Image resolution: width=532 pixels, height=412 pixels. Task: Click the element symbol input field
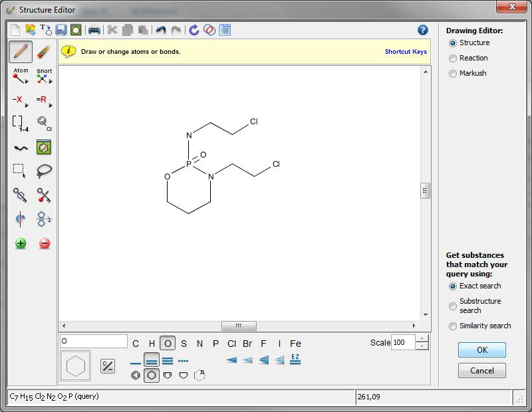coord(94,341)
